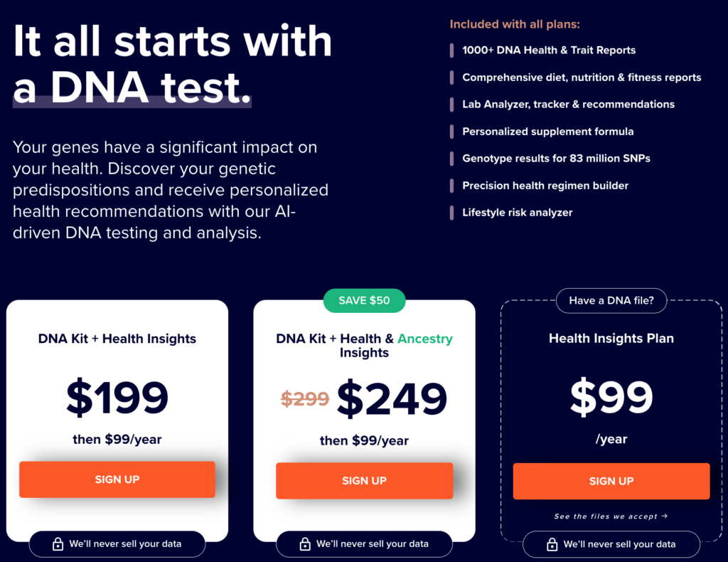Click the 'Included with all plans:' heading
Viewport: 728px width, 562px height.
coord(515,23)
